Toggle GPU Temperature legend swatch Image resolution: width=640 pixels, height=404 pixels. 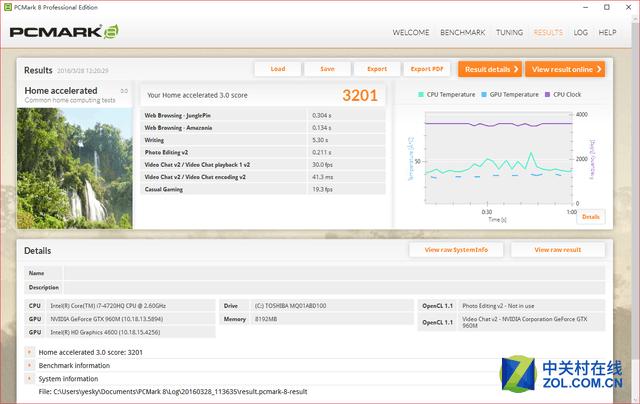tap(484, 95)
